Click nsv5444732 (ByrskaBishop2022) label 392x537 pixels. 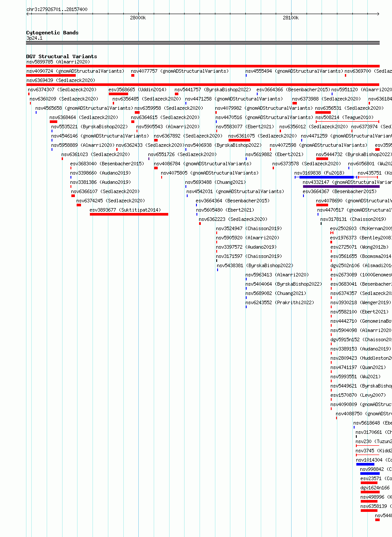pyautogui.click(x=354, y=154)
